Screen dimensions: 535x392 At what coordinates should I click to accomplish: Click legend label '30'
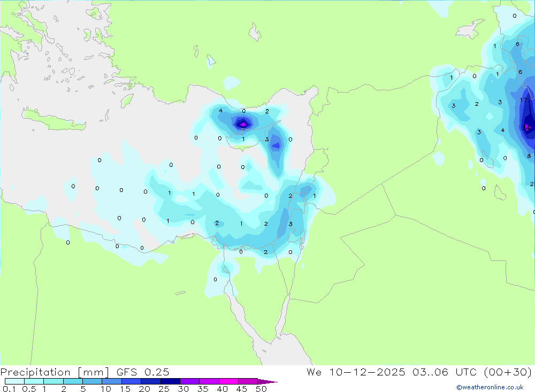click(184, 389)
